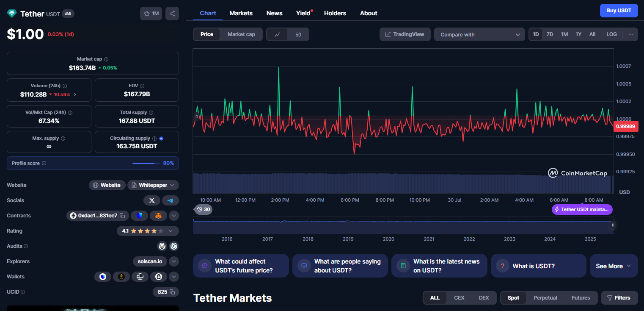Image resolution: width=644 pixels, height=311 pixels.
Task: Click the Buy USDT button
Action: click(619, 11)
